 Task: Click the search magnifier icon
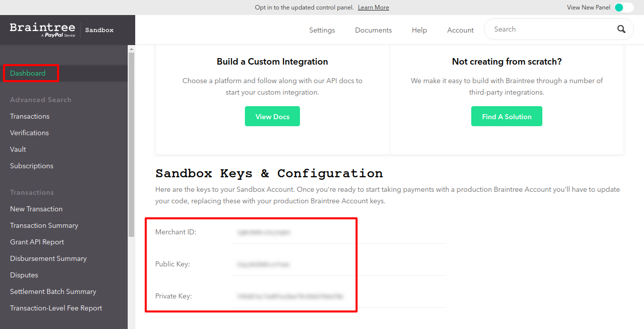[621, 29]
